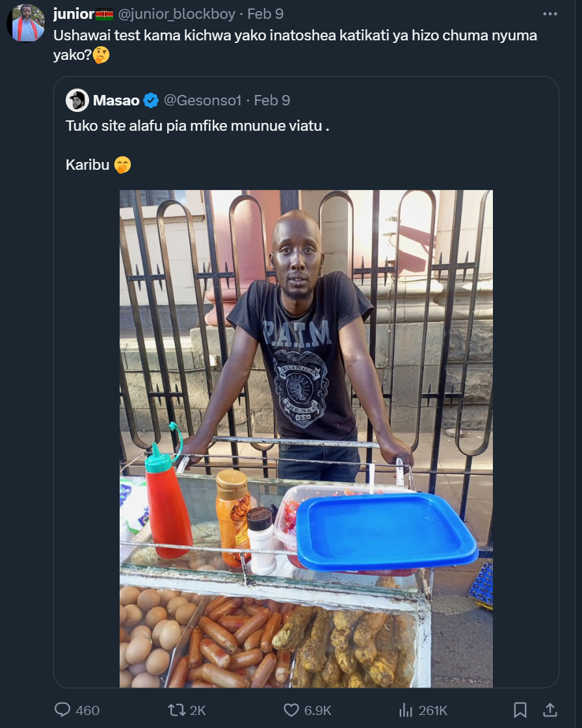This screenshot has height=728, width=582.
Task: Like the tweet with heart icon
Action: (291, 710)
